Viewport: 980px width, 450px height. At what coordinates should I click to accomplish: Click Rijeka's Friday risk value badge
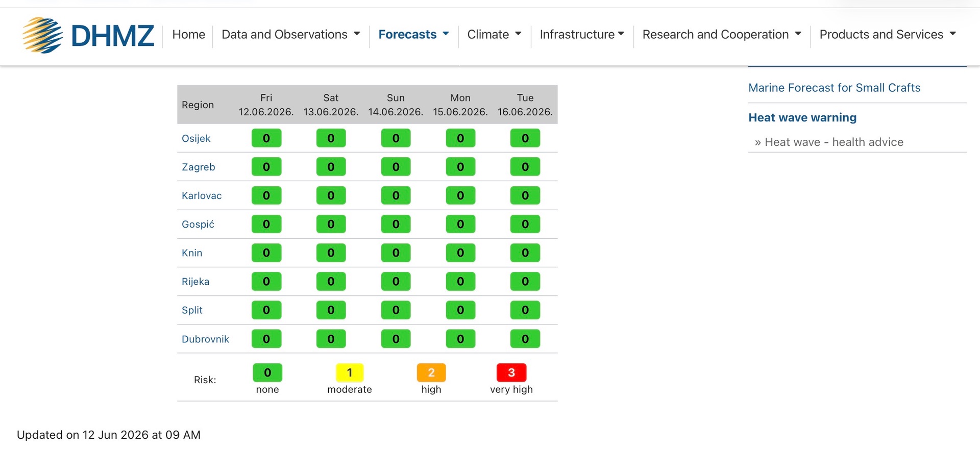[x=266, y=281]
